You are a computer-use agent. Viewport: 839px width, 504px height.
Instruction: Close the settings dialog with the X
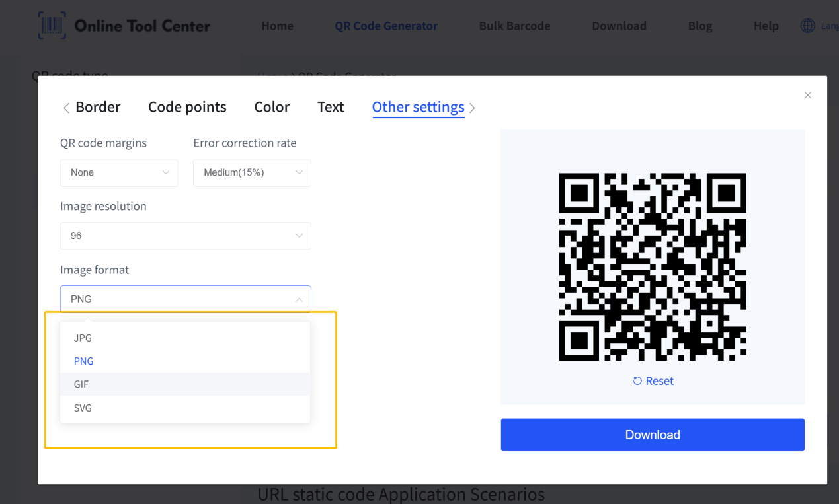point(807,95)
